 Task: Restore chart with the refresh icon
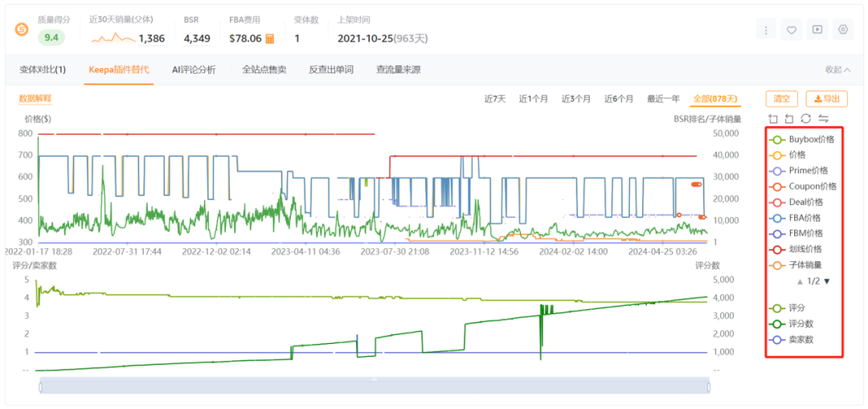(806, 118)
